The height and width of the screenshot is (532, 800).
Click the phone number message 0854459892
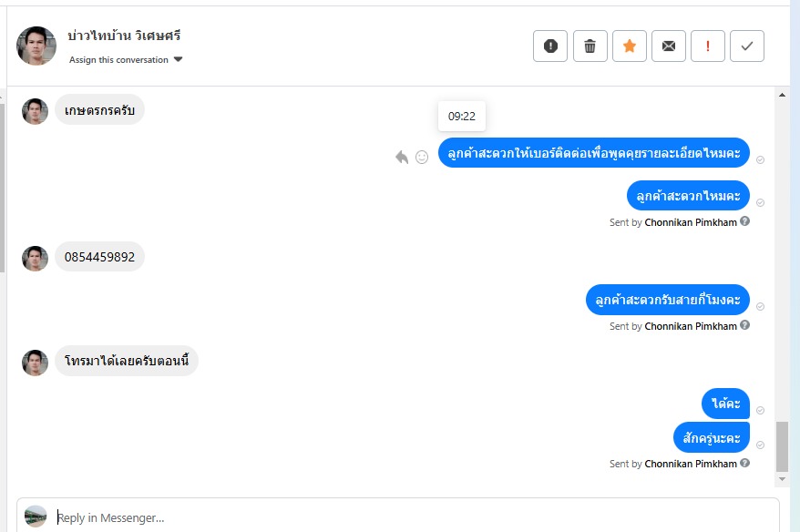[99, 257]
